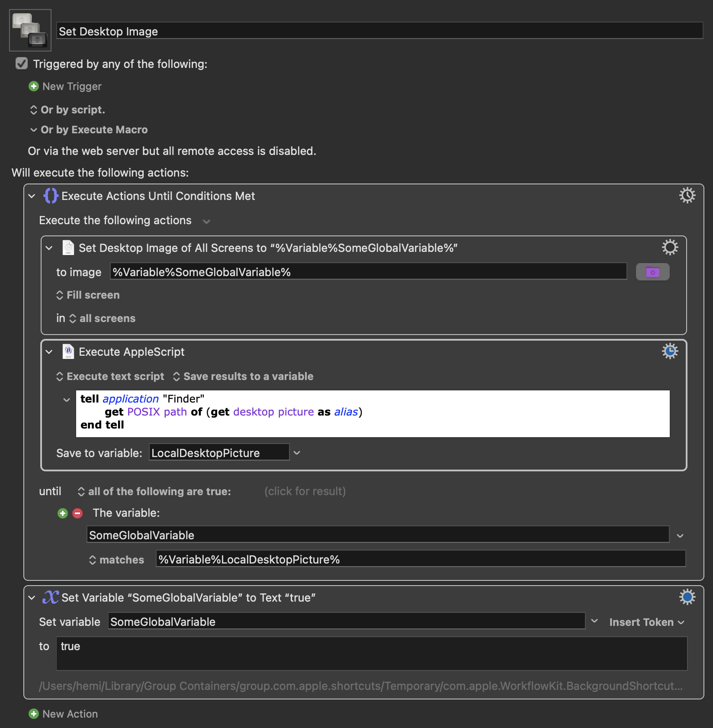Open the 'all screens' popup menu
The width and height of the screenshot is (713, 728).
[103, 319]
